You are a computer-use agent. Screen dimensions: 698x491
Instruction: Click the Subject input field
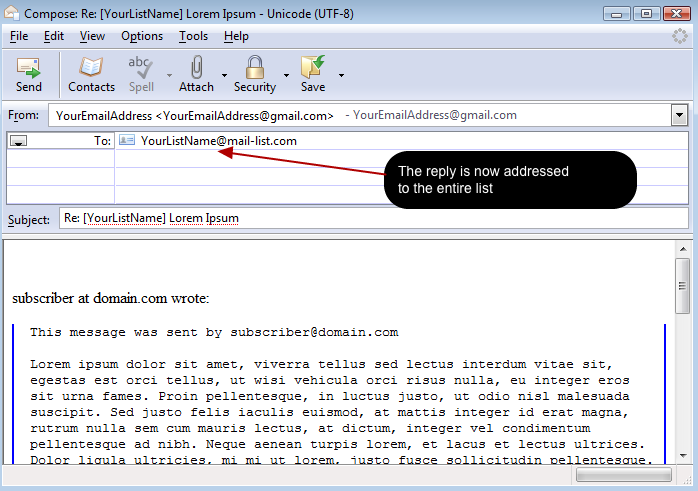pos(374,218)
